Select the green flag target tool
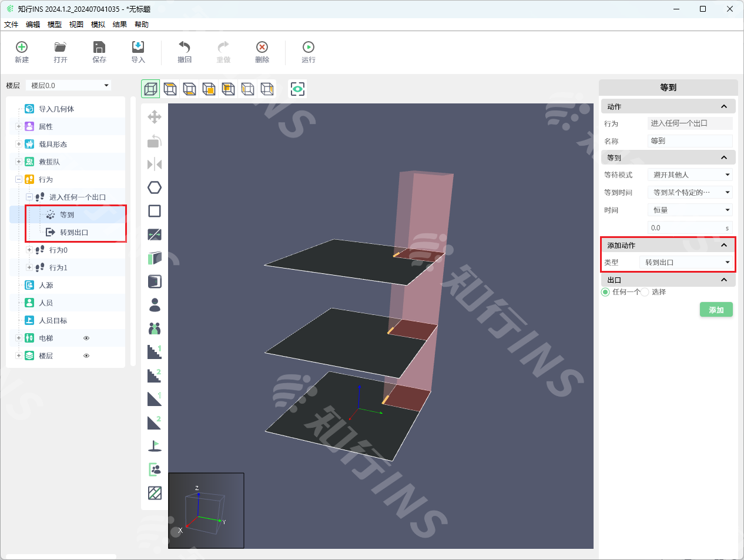The height and width of the screenshot is (560, 744). (x=155, y=446)
